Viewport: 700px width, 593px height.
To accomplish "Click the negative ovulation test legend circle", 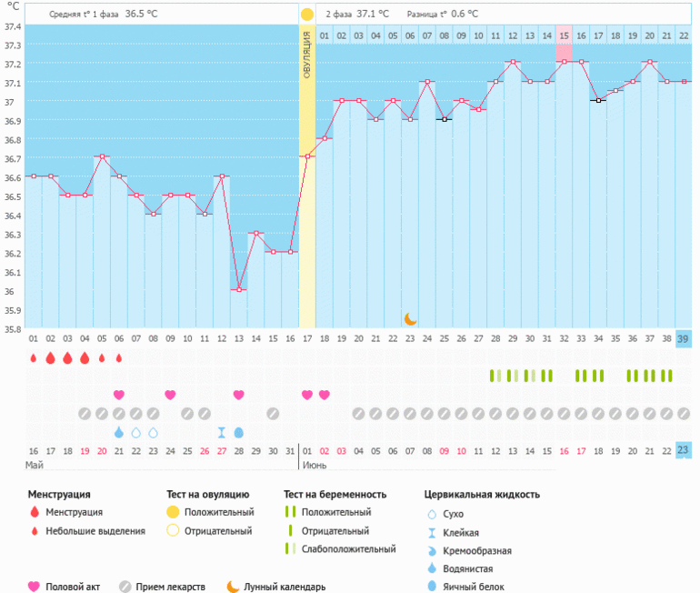I will (x=173, y=530).
